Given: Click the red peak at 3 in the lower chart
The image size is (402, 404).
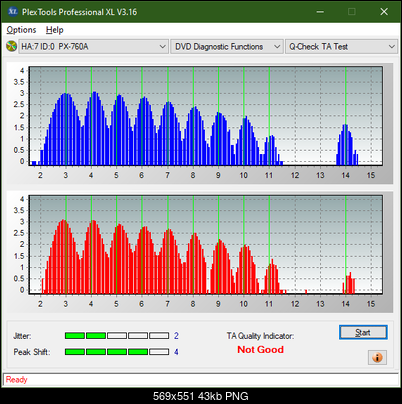Looking at the screenshot, I should coord(63,256).
